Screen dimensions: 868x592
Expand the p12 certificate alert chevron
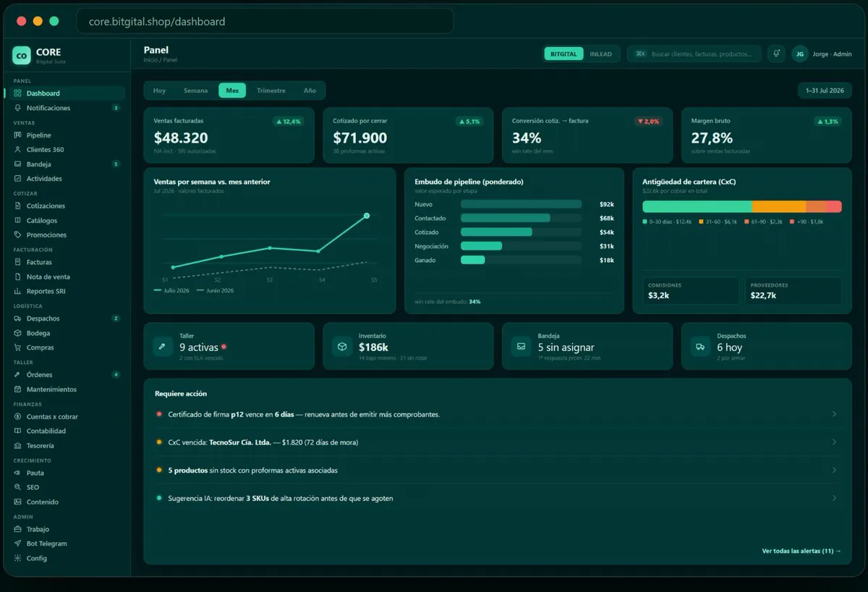tap(835, 414)
